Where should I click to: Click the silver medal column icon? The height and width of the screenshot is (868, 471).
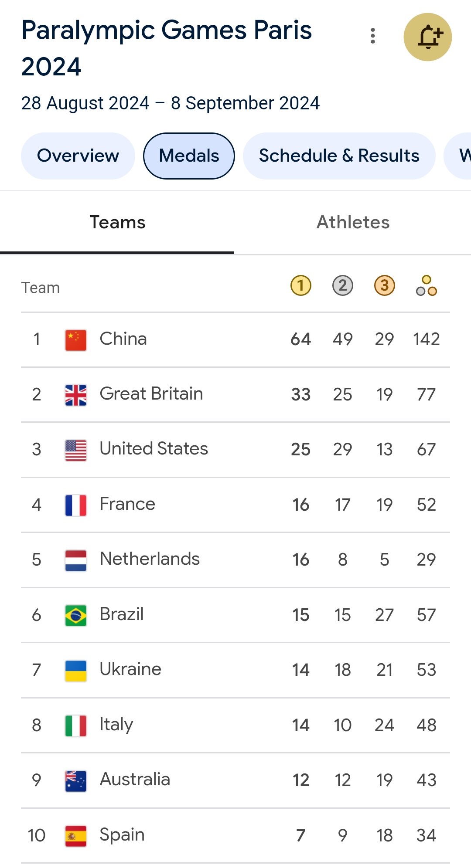343,286
